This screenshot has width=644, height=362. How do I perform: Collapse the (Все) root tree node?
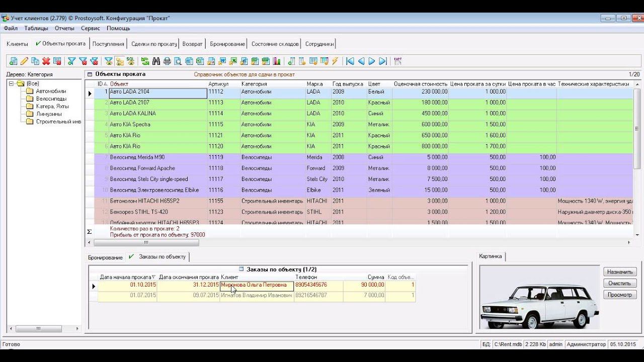click(x=12, y=83)
